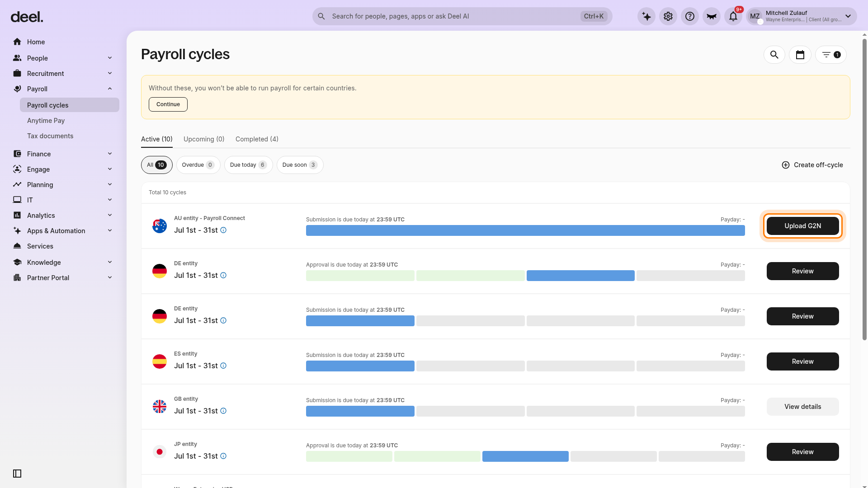Image resolution: width=868 pixels, height=488 pixels.
Task: Click the Deel logo
Action: pyautogui.click(x=27, y=17)
